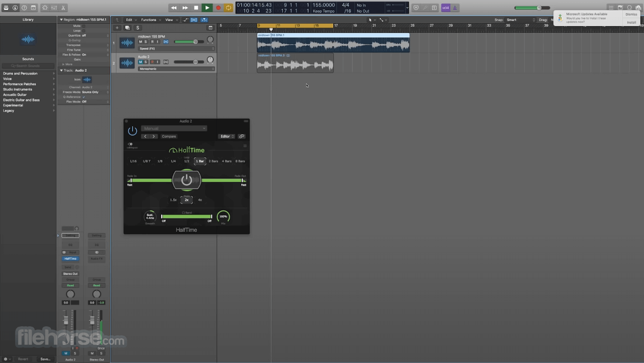Click the Solo S icon in control bar
This screenshot has height=363, width=644.
click(434, 8)
